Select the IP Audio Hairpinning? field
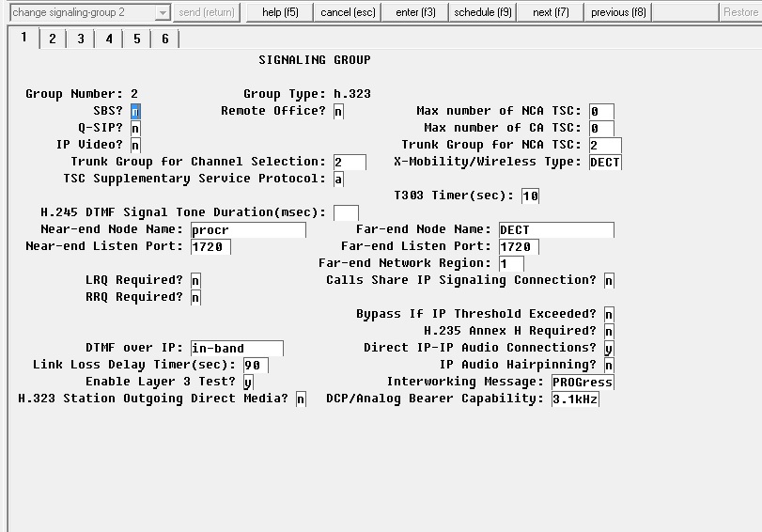Image resolution: width=762 pixels, height=532 pixels. click(x=609, y=366)
